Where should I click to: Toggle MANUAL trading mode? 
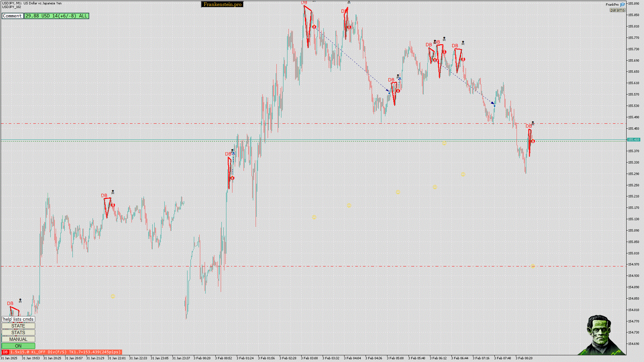coord(18,339)
